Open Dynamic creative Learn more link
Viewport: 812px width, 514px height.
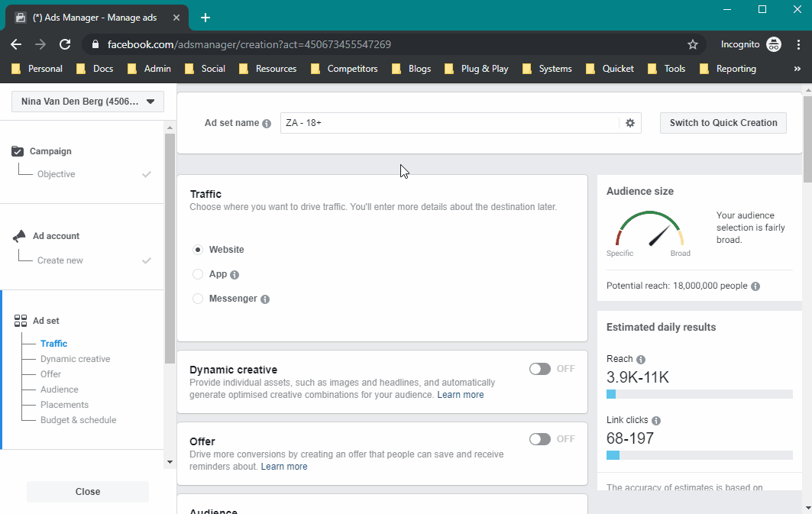point(461,394)
